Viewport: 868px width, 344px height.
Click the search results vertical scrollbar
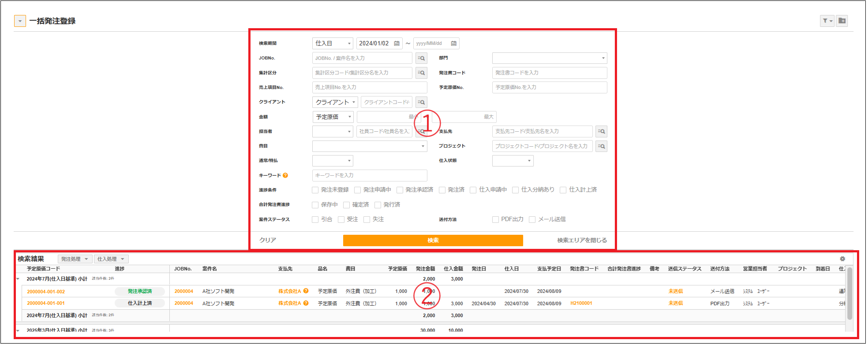(x=849, y=293)
